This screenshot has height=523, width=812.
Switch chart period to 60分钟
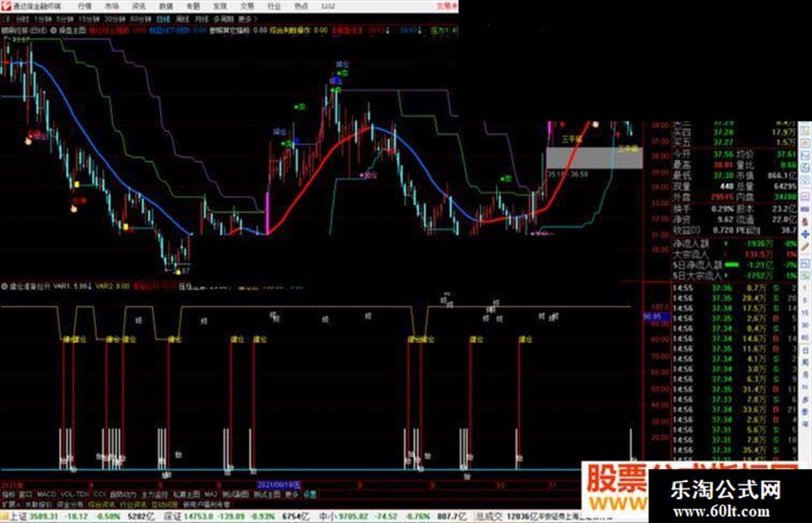[141, 19]
